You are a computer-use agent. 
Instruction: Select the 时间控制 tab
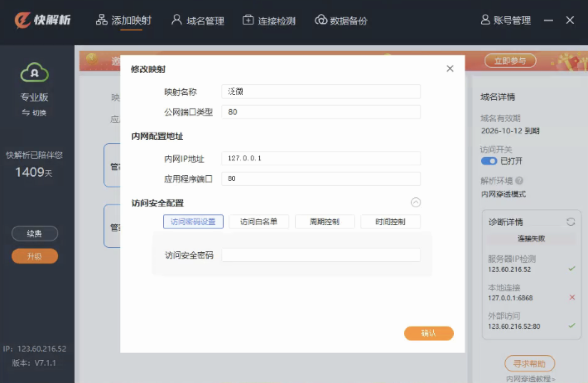pos(390,222)
